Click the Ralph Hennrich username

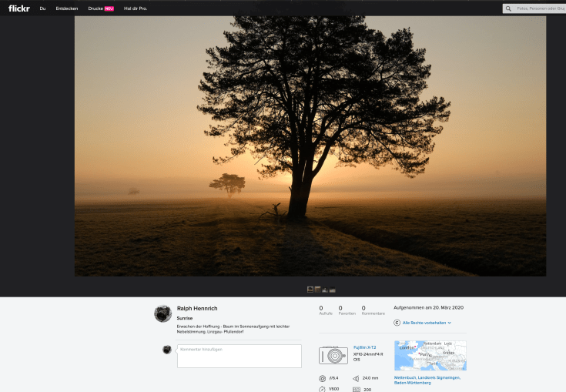(x=197, y=308)
